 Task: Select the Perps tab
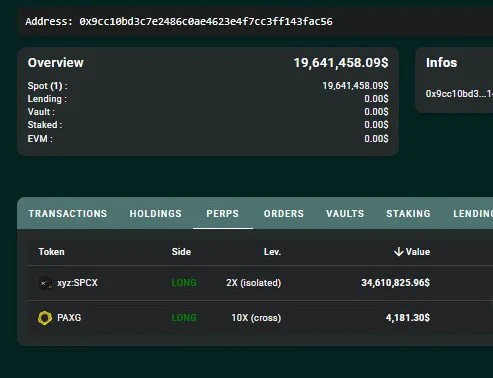(223, 214)
